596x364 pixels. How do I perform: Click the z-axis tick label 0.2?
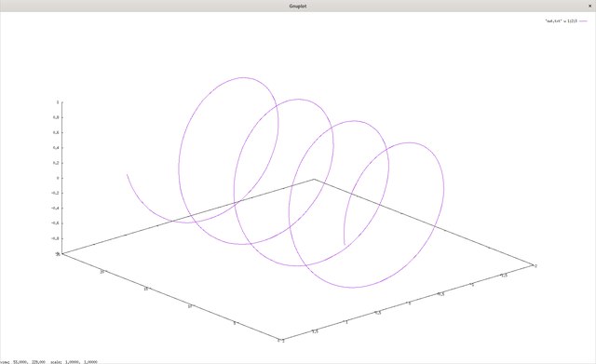[56, 163]
